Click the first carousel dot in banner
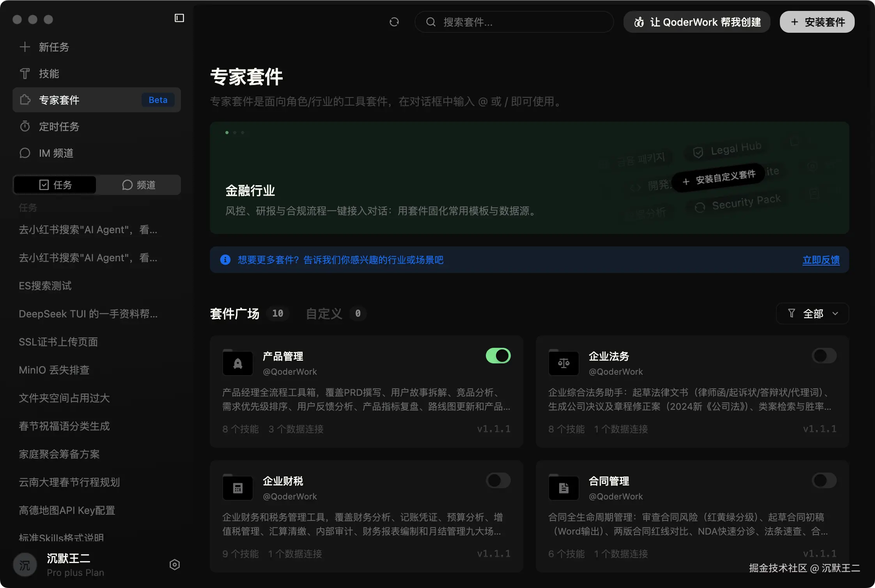This screenshot has width=875, height=588. click(x=227, y=133)
